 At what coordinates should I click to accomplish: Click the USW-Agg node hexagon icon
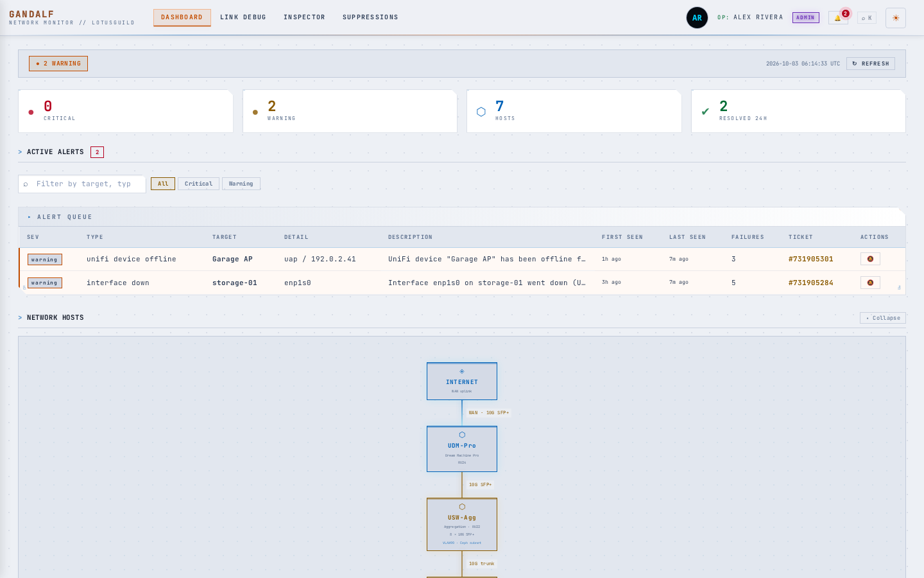tap(462, 507)
